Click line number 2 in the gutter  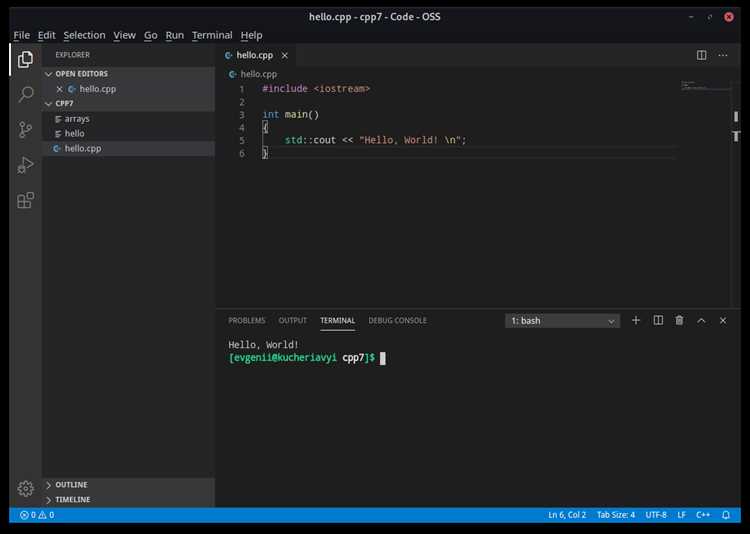[x=242, y=102]
